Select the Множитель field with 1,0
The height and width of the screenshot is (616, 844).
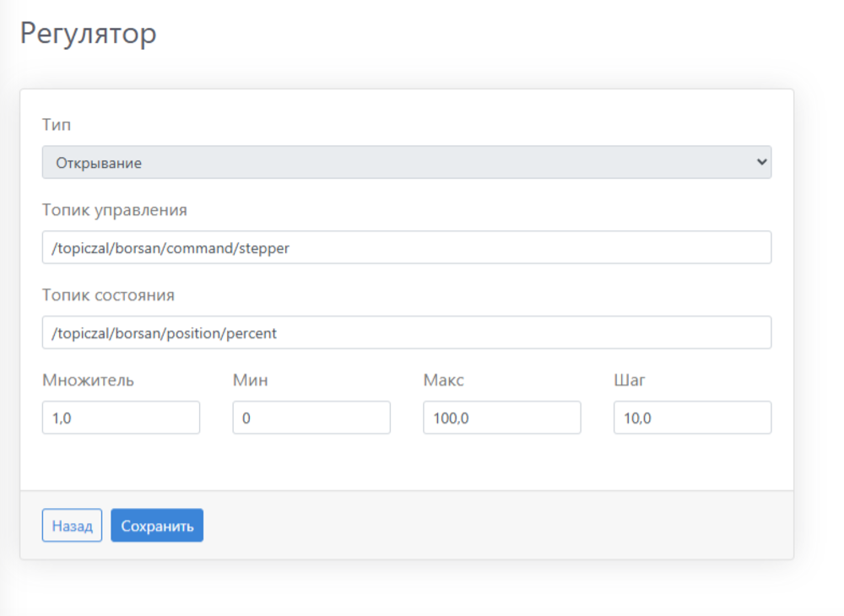[121, 418]
